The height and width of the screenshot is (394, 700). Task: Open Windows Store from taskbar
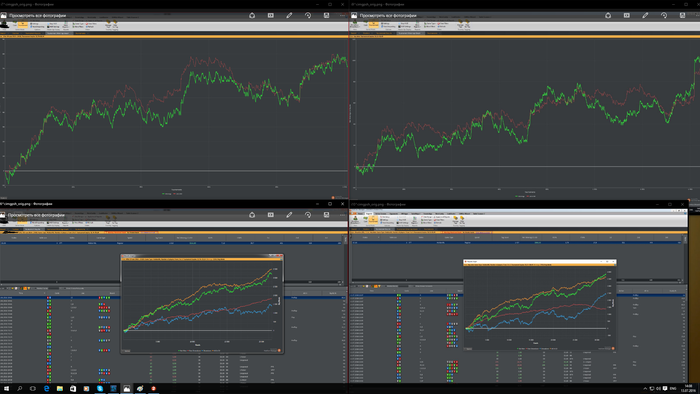(x=73, y=389)
